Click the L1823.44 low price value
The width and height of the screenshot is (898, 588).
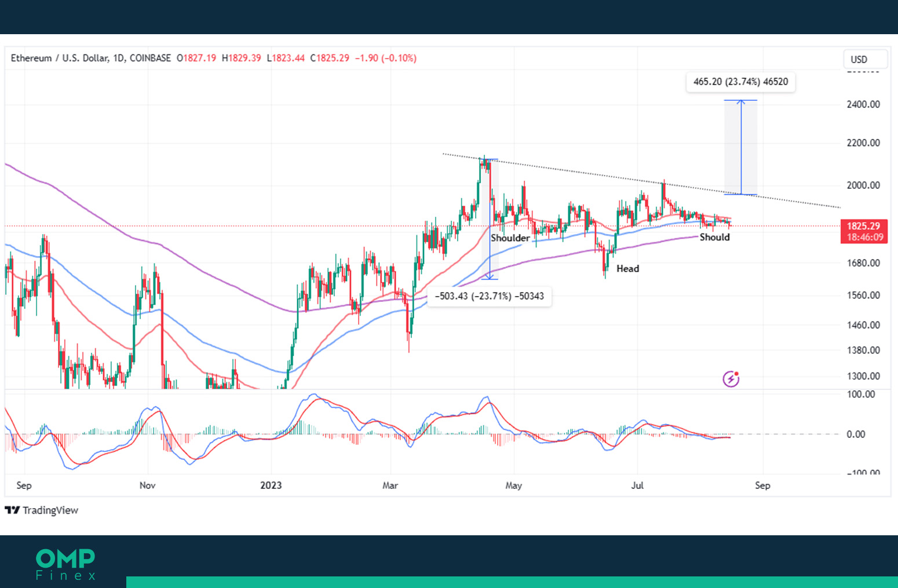[x=286, y=58]
